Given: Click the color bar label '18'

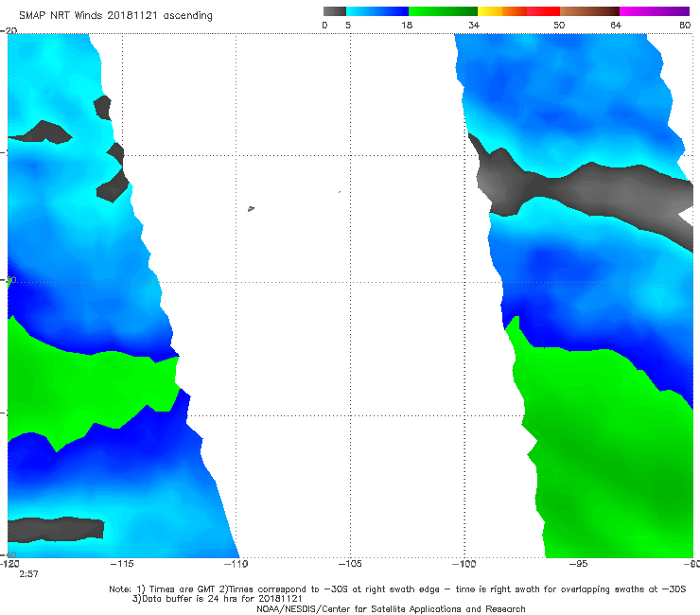Looking at the screenshot, I should click(407, 25).
